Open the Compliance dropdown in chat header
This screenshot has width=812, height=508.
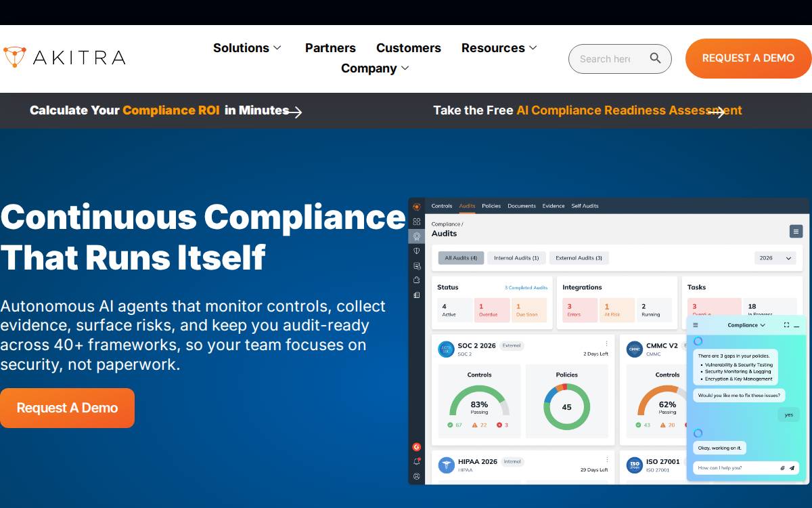[x=746, y=325]
